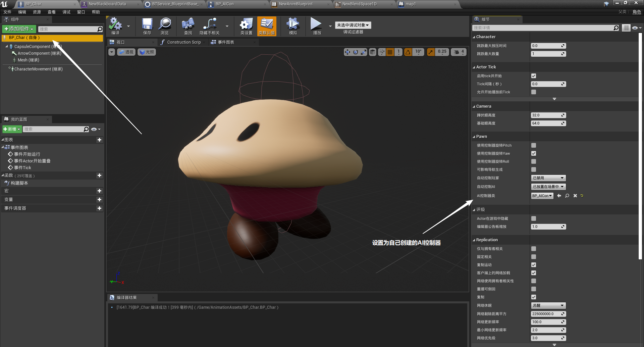This screenshot has height=347, width=644.
Task: Collapse the Replication section
Action: [x=474, y=240]
